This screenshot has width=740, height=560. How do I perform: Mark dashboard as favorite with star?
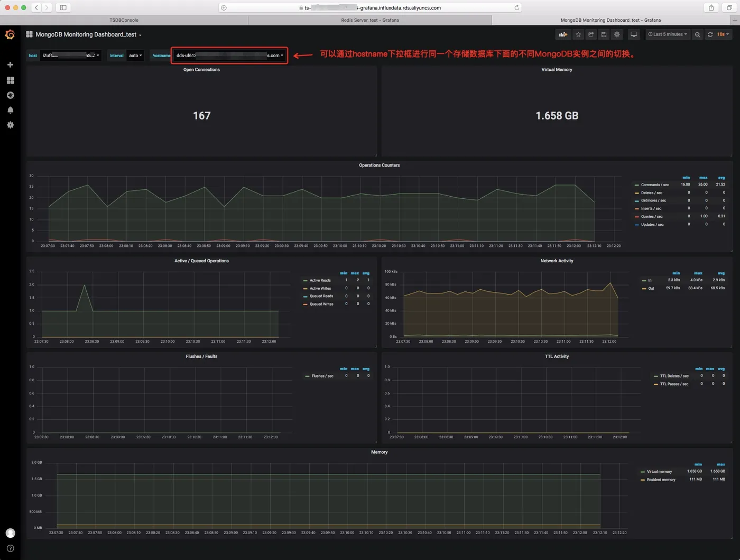[x=578, y=34]
